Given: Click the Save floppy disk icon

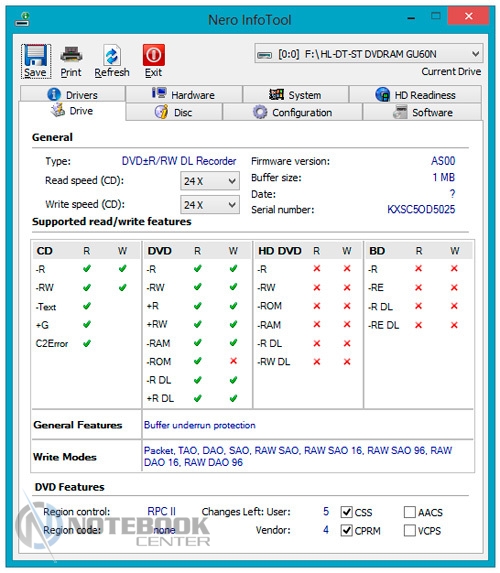Looking at the screenshot, I should (35, 55).
